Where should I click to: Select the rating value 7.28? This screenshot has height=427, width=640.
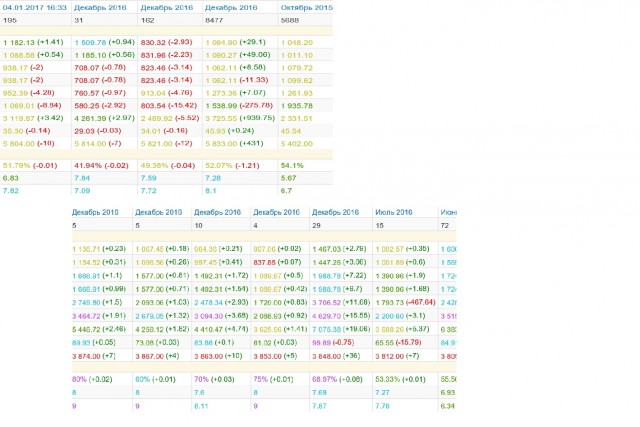(213, 178)
